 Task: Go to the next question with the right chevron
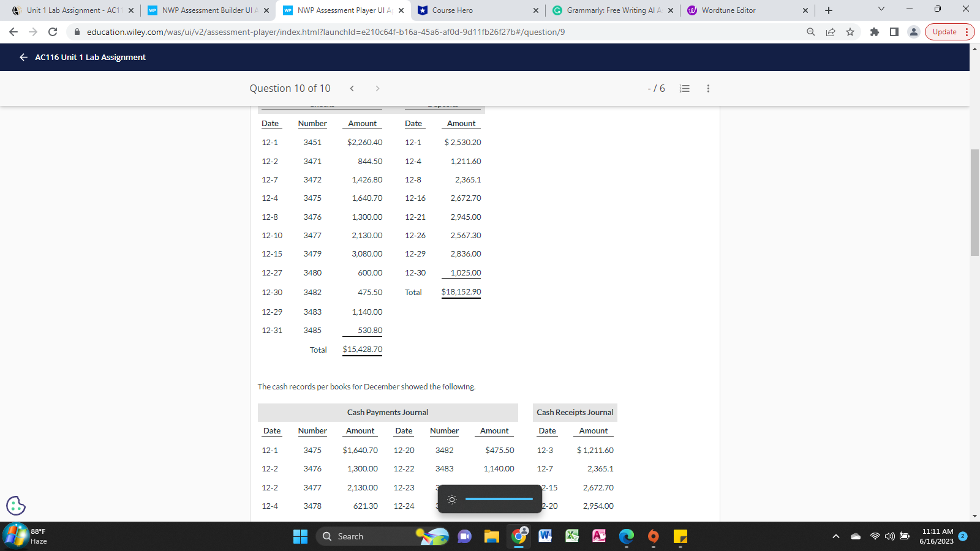coord(377,88)
